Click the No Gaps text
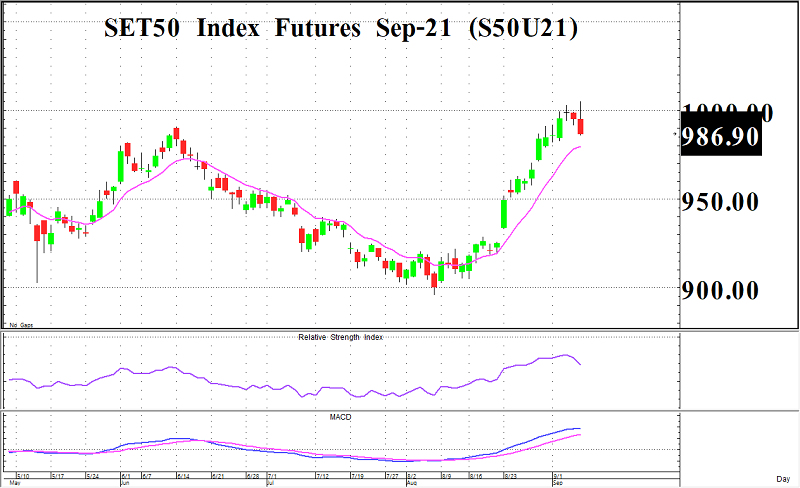Viewport: 800px width, 488px height. [21, 325]
